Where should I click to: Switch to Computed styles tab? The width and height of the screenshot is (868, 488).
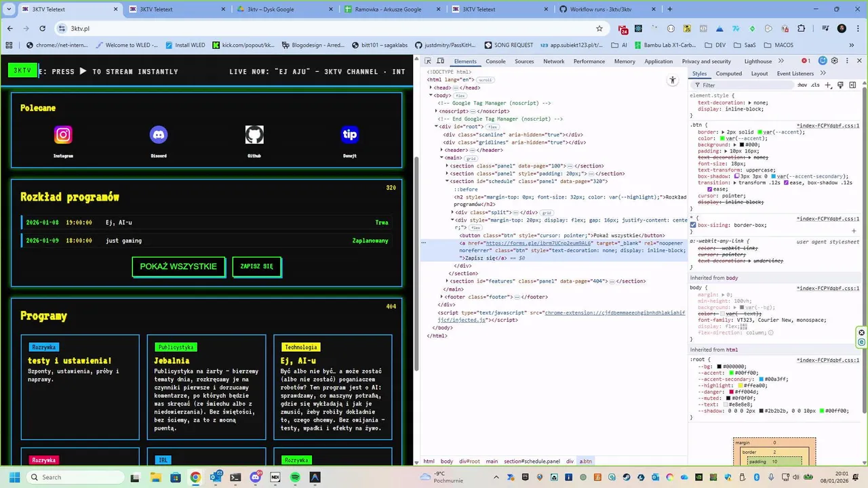(729, 73)
